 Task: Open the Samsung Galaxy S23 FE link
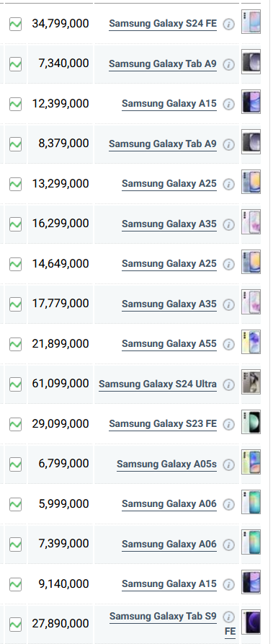point(163,424)
